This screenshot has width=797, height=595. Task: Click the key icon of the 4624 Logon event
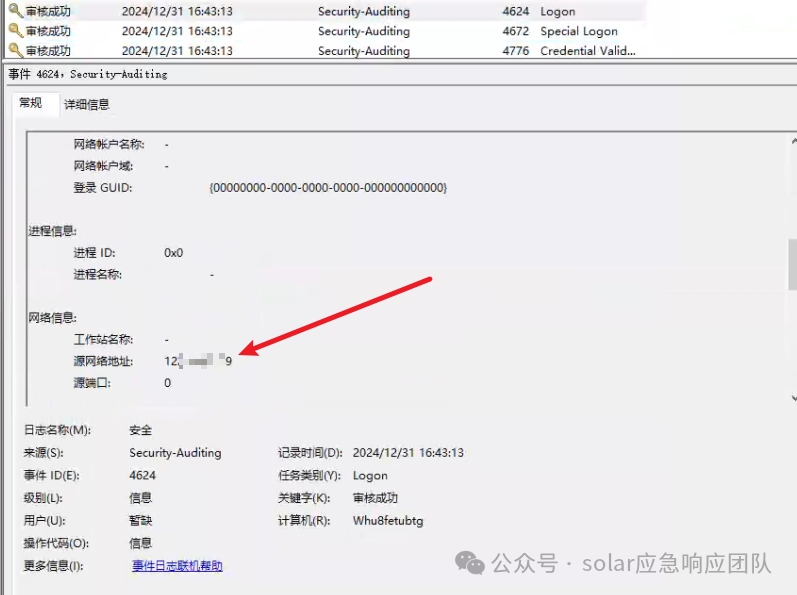click(15, 11)
